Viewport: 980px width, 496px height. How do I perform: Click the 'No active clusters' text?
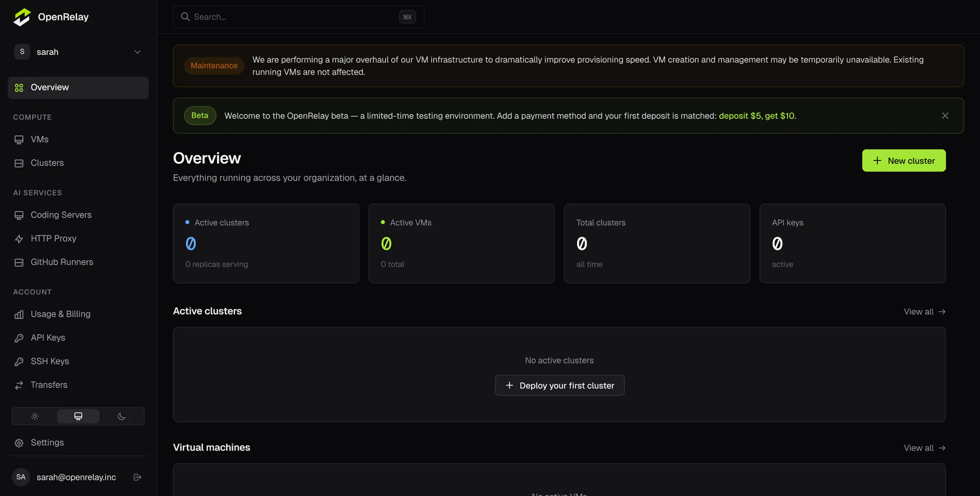click(x=559, y=360)
